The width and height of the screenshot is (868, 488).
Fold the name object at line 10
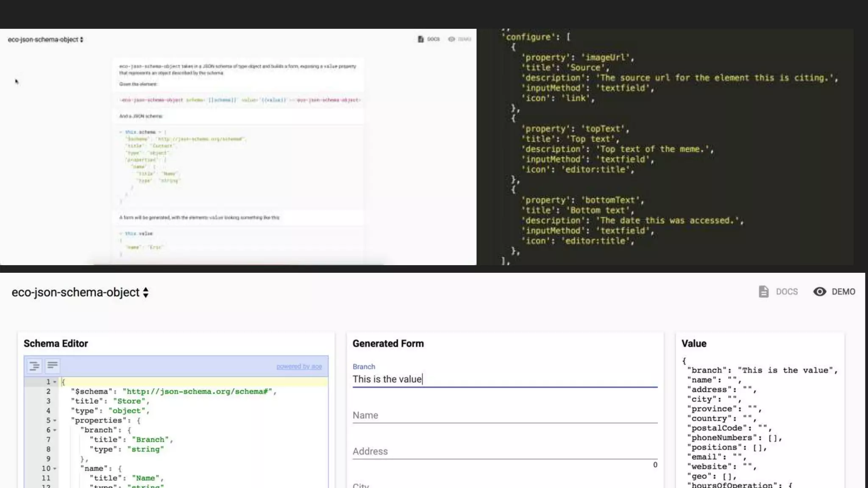(x=55, y=469)
